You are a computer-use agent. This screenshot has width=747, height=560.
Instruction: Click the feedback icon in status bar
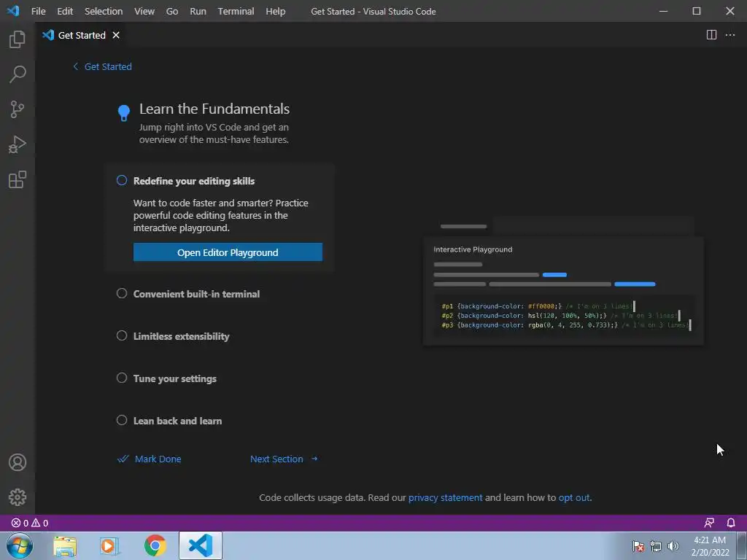709,523
